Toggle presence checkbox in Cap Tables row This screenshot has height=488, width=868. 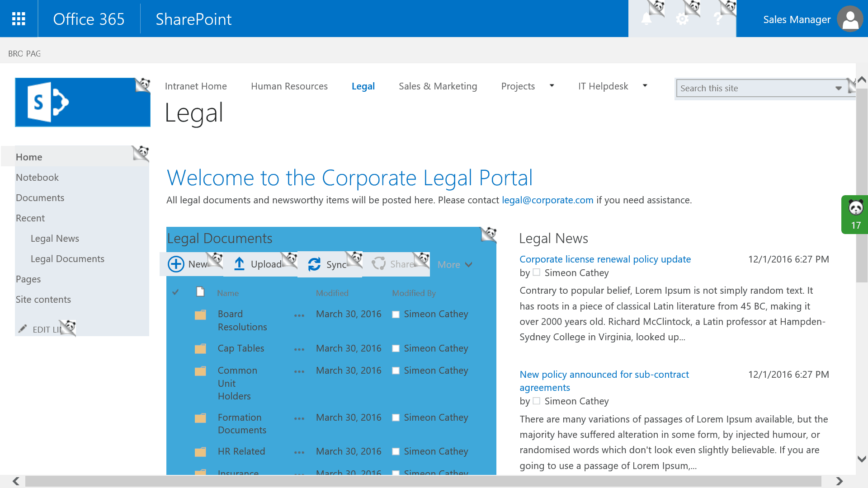(396, 348)
